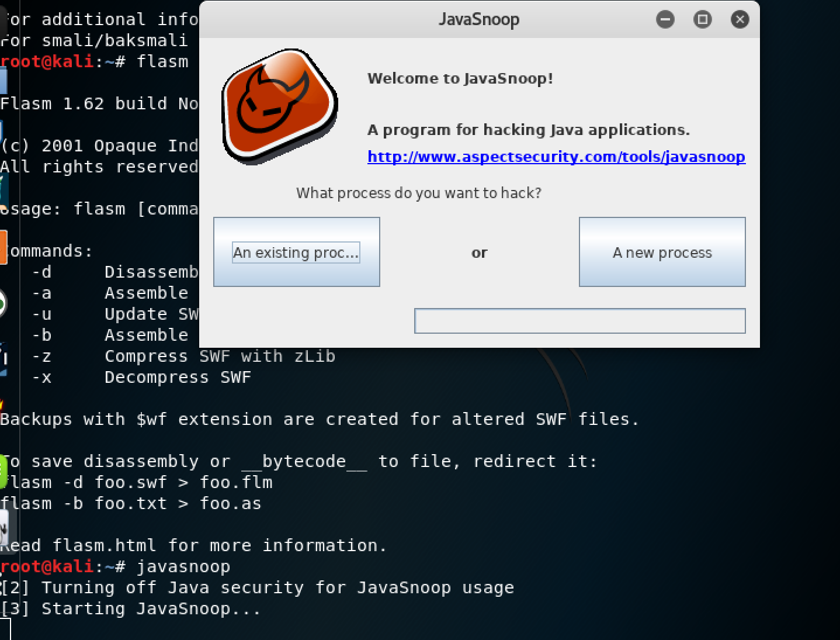The image size is (840, 640).
Task: Click the 'root@kali:~# flasm' terminal prompt line
Action: click(x=95, y=61)
